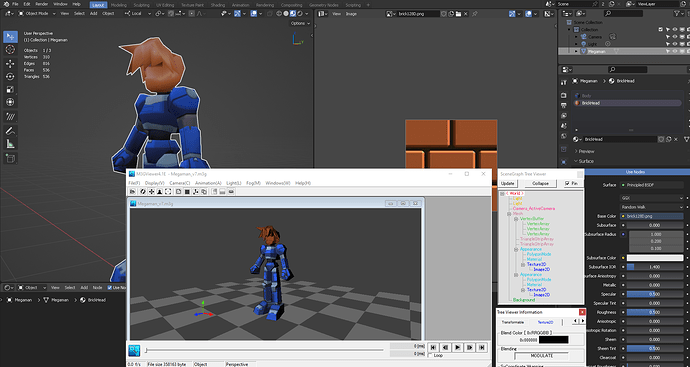690x367 pixels.
Task: Open the Output properties tab icon
Action: (x=564, y=106)
